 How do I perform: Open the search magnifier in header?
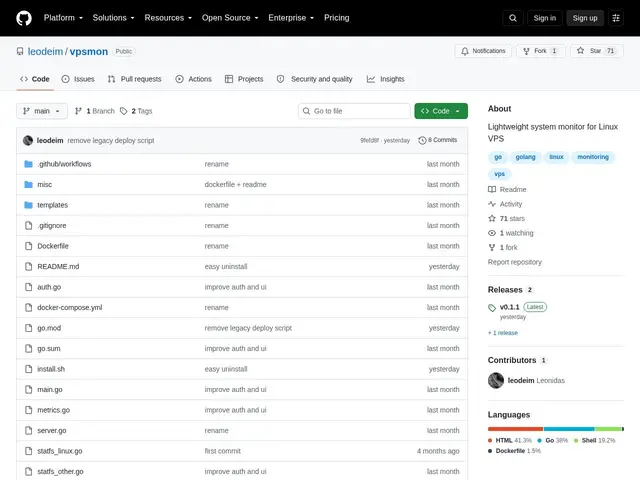[x=513, y=18]
